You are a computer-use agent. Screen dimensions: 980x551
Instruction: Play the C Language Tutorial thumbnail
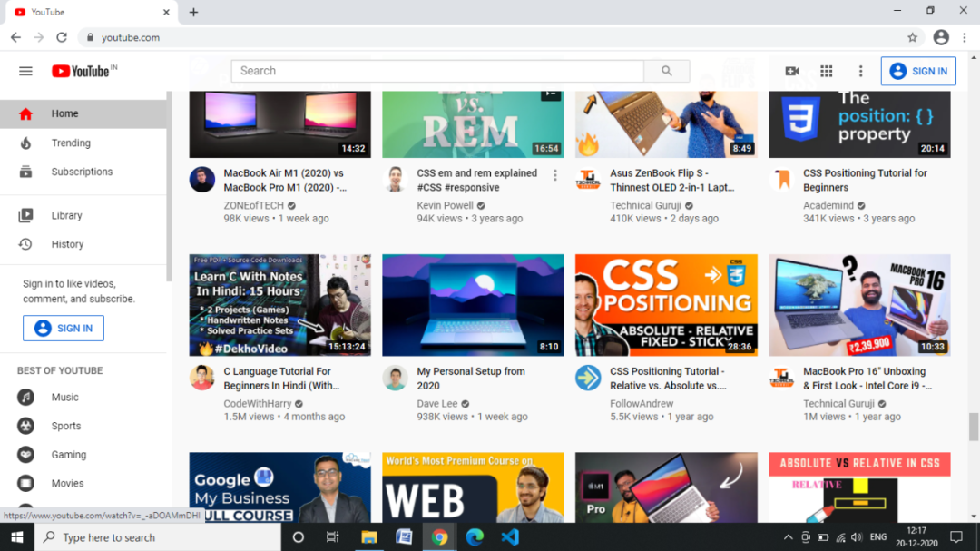(280, 305)
